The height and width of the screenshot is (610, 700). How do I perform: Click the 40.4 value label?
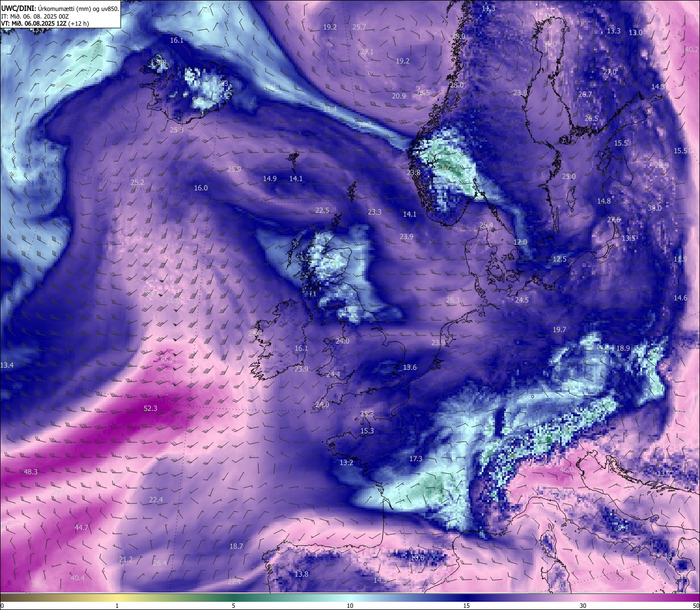78,578
